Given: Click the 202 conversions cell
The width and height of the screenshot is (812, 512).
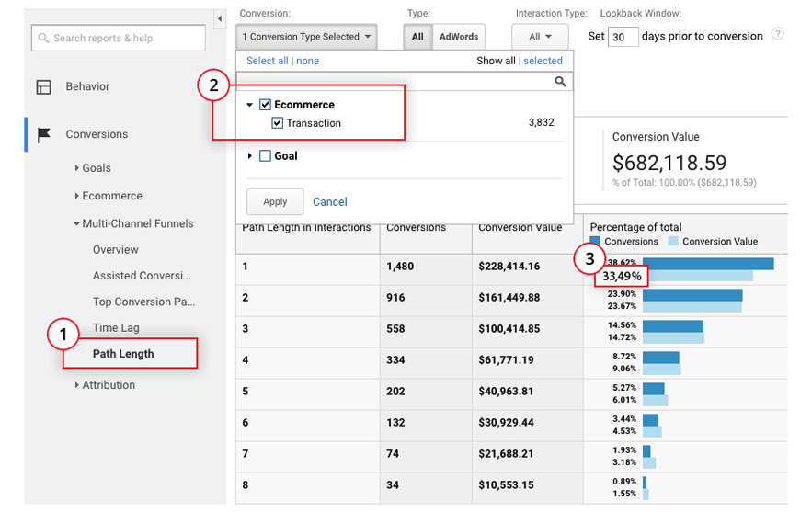Looking at the screenshot, I should [x=395, y=392].
